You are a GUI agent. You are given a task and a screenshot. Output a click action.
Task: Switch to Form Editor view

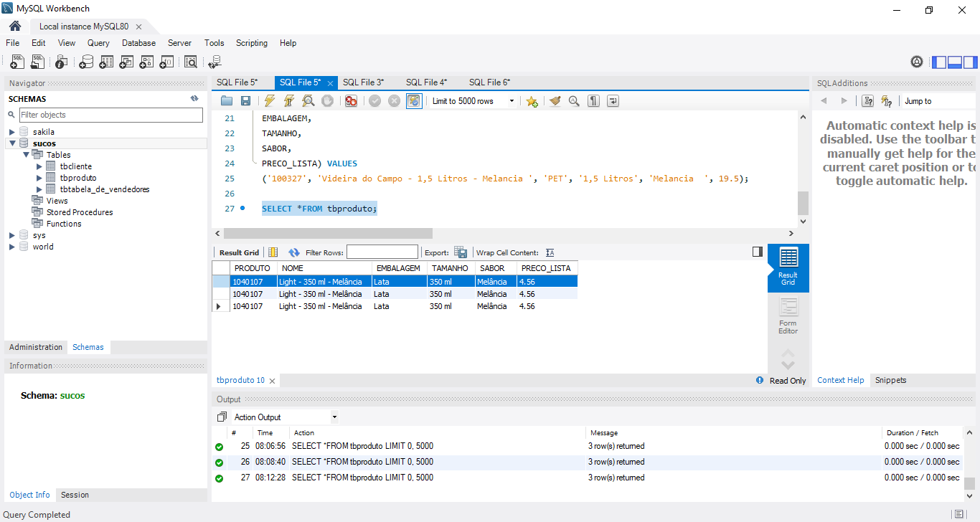point(788,316)
